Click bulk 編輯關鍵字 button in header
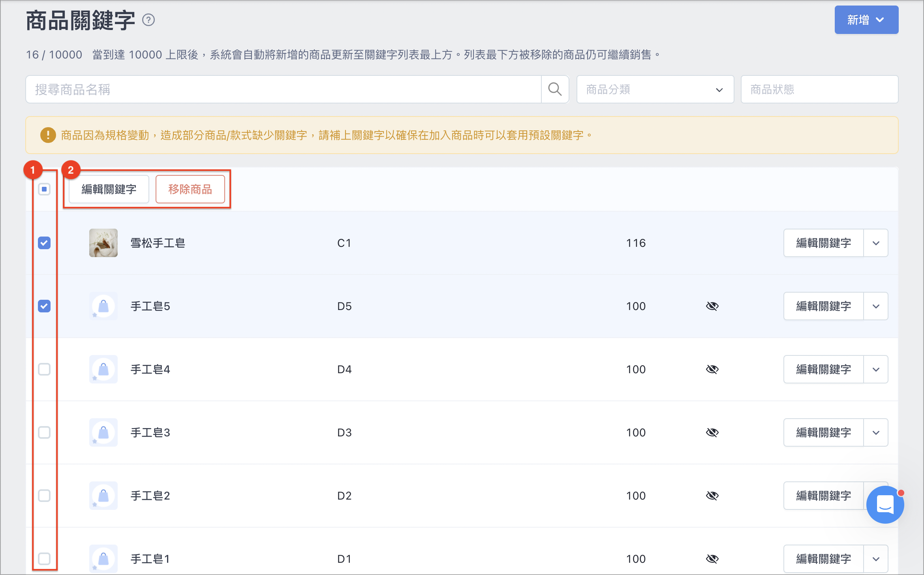Image resolution: width=924 pixels, height=575 pixels. [109, 189]
